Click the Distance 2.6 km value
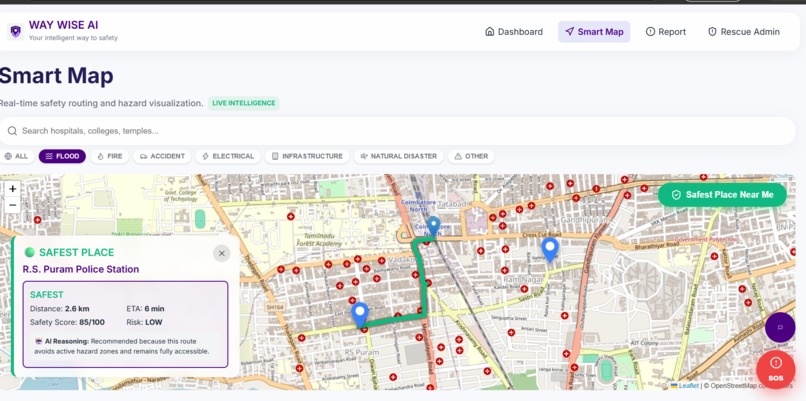This screenshot has height=401, width=806. click(77, 309)
